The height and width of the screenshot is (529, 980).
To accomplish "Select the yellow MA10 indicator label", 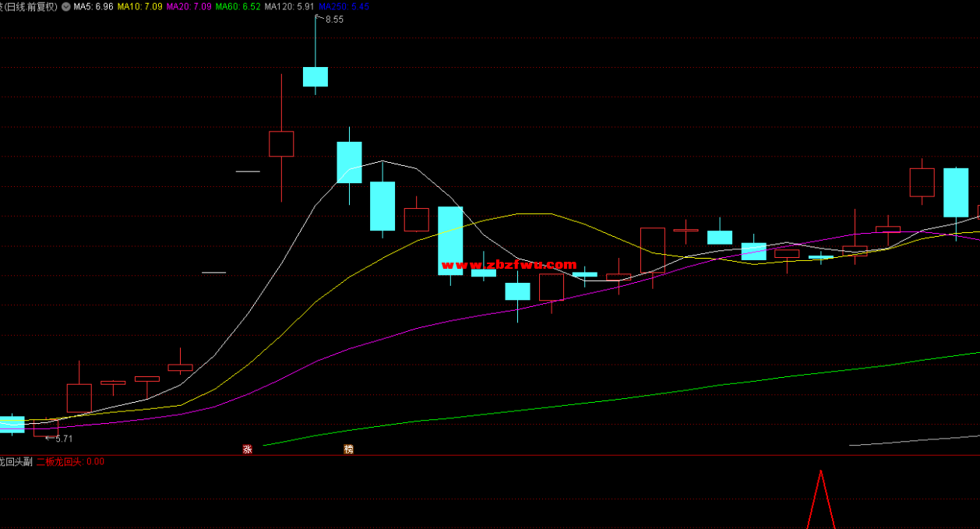I will [139, 6].
